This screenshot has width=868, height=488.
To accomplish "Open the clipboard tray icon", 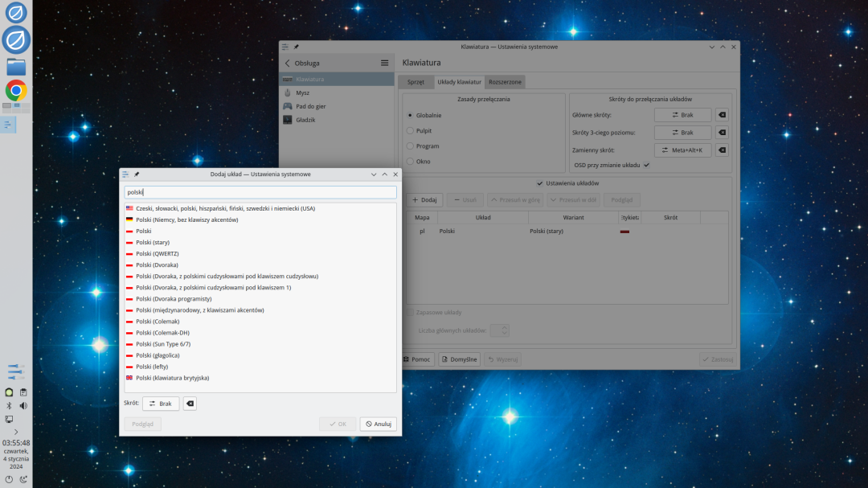I will pos(23,392).
